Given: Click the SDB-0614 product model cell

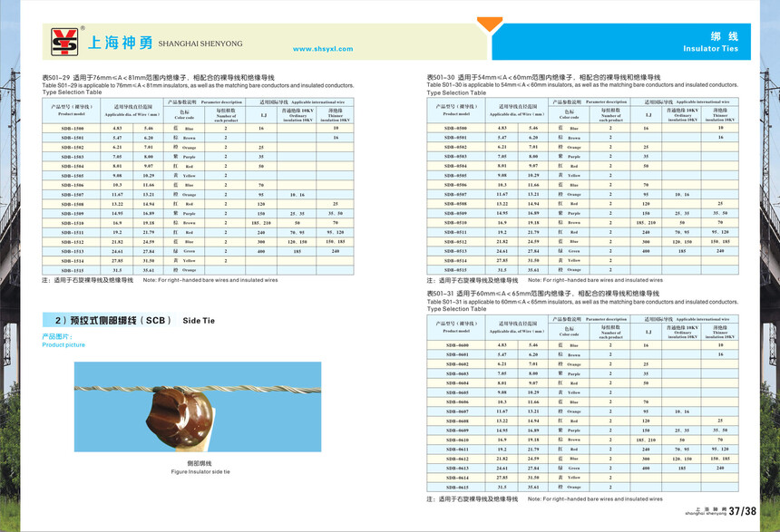Looking at the screenshot, I should [457, 478].
